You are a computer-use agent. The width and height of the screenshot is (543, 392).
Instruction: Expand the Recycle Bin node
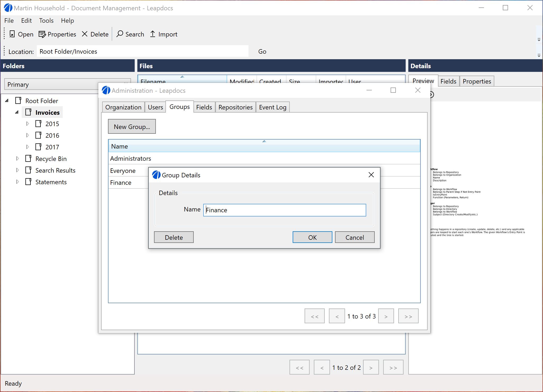(x=17, y=158)
